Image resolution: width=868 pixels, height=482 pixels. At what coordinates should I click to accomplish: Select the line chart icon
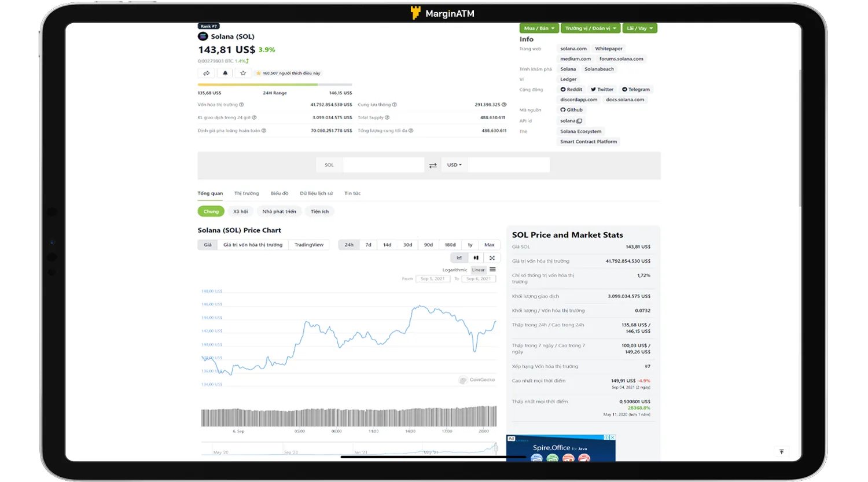459,257
